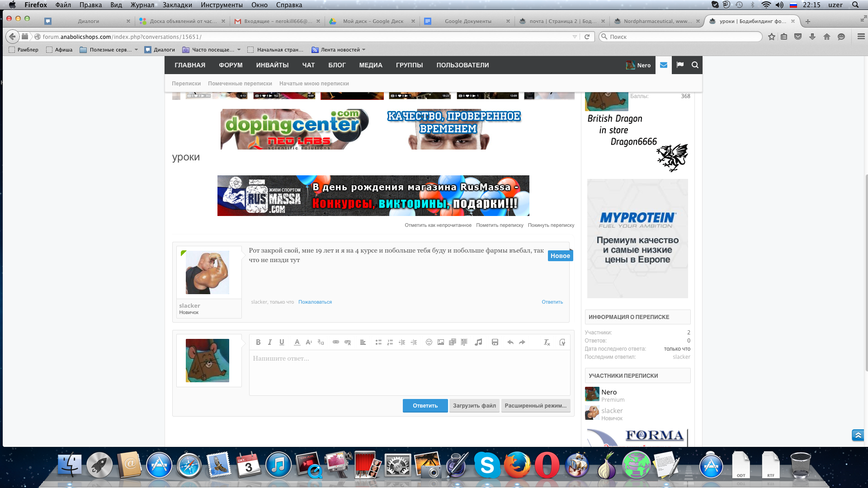Open the font size dropdown
This screenshot has width=868, height=488.
(309, 342)
